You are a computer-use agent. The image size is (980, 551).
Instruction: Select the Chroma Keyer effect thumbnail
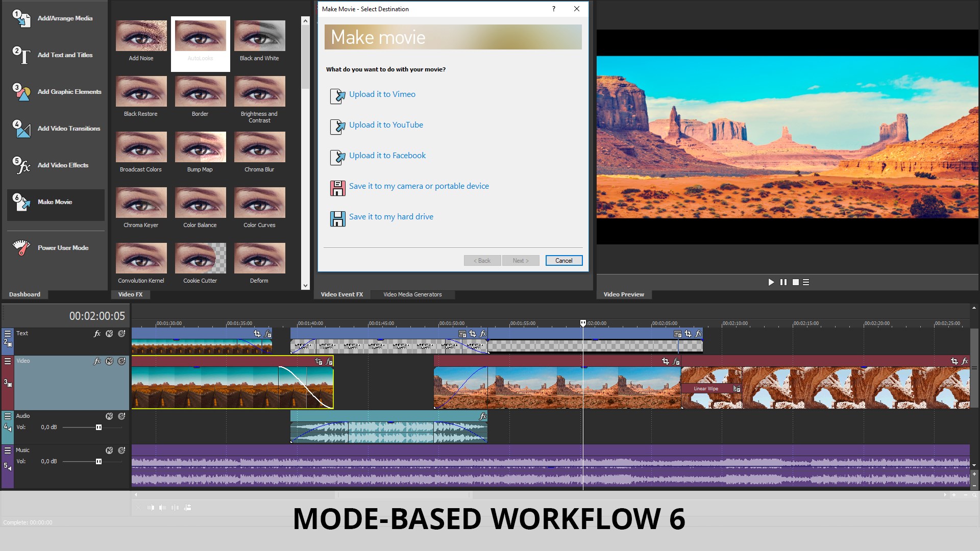coord(141,203)
